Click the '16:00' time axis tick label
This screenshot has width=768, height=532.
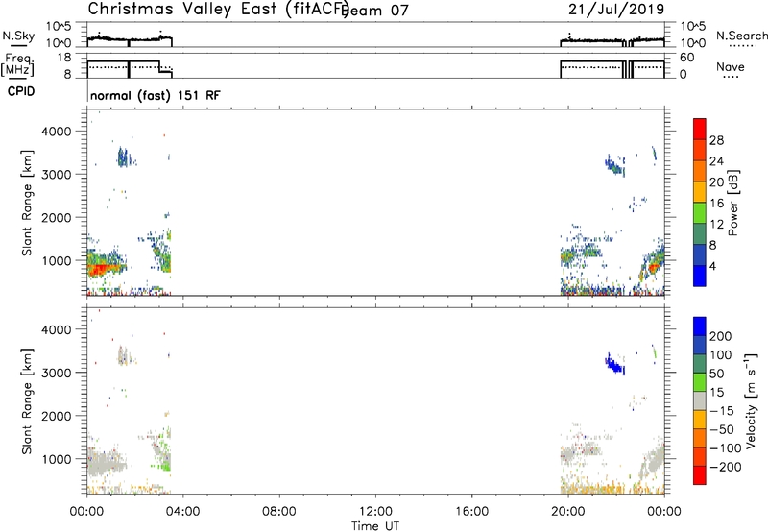pos(471,512)
